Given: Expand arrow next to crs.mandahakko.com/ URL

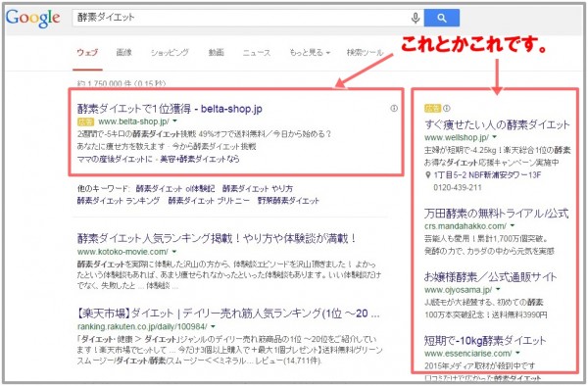Looking at the screenshot, I should pos(513,226).
